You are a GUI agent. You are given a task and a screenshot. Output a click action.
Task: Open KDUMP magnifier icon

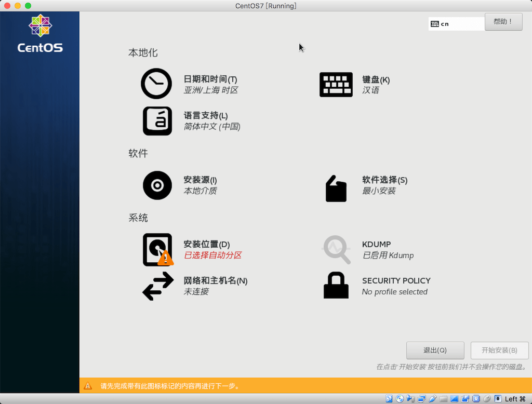[x=336, y=250]
